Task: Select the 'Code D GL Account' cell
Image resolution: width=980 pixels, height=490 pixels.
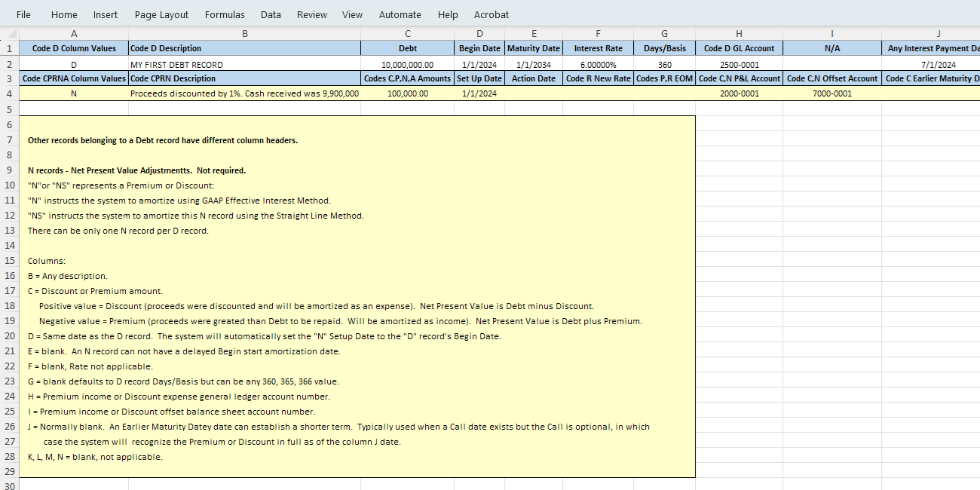Action: tap(739, 48)
